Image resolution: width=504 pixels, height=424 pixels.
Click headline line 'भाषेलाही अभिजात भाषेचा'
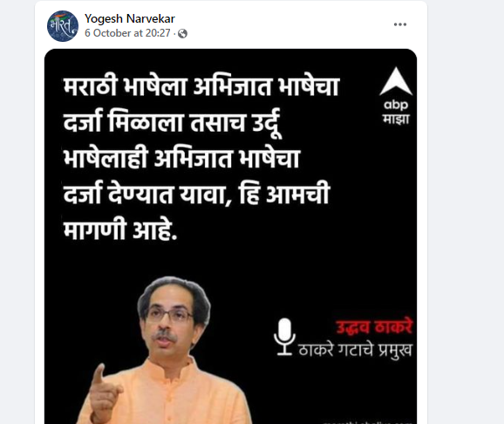(x=181, y=159)
